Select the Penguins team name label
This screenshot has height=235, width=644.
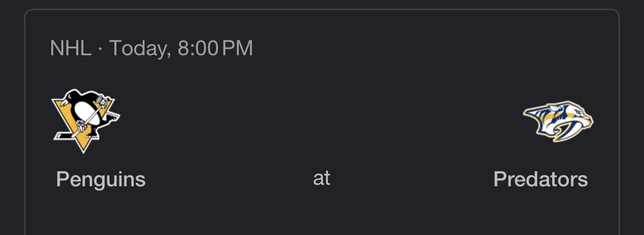pos(101,179)
